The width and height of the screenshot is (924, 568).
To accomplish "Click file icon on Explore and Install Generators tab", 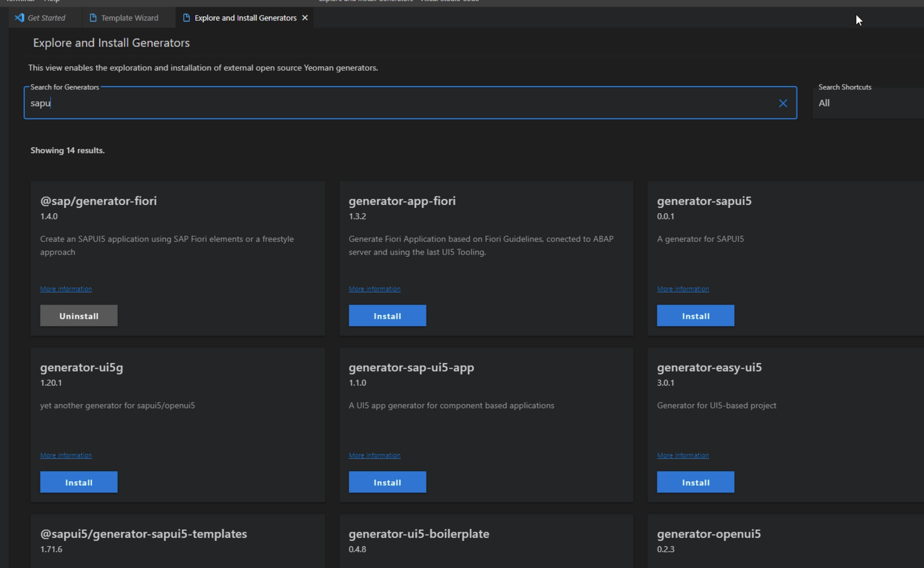I will (x=186, y=18).
